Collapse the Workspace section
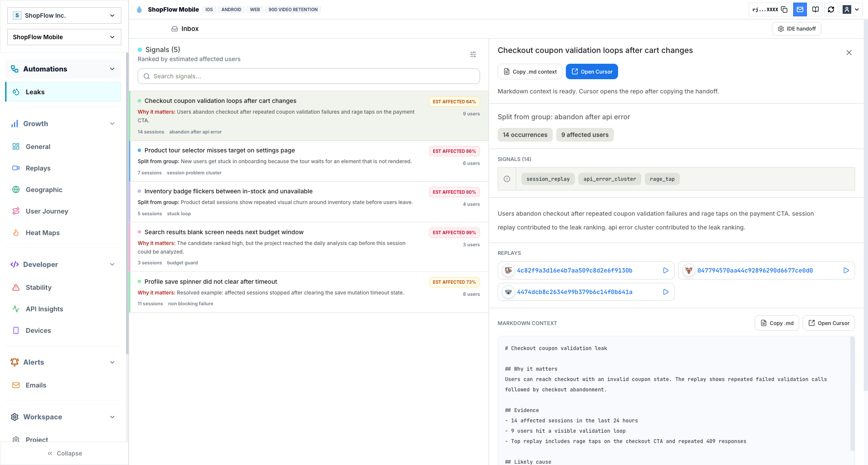This screenshot has width=868, height=465. [x=112, y=417]
